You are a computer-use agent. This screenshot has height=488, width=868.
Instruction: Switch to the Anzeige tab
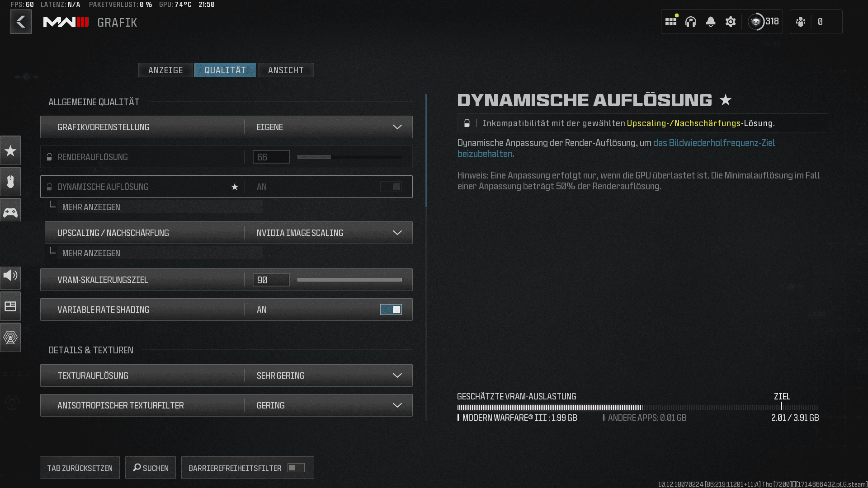tap(165, 70)
